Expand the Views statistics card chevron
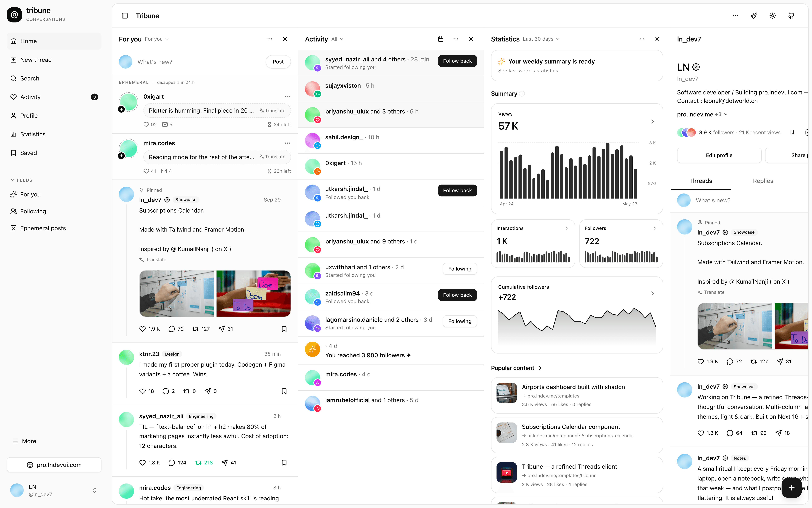 click(652, 122)
